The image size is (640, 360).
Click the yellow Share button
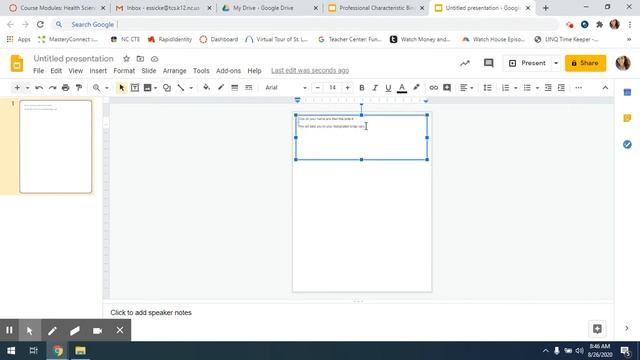[585, 63]
